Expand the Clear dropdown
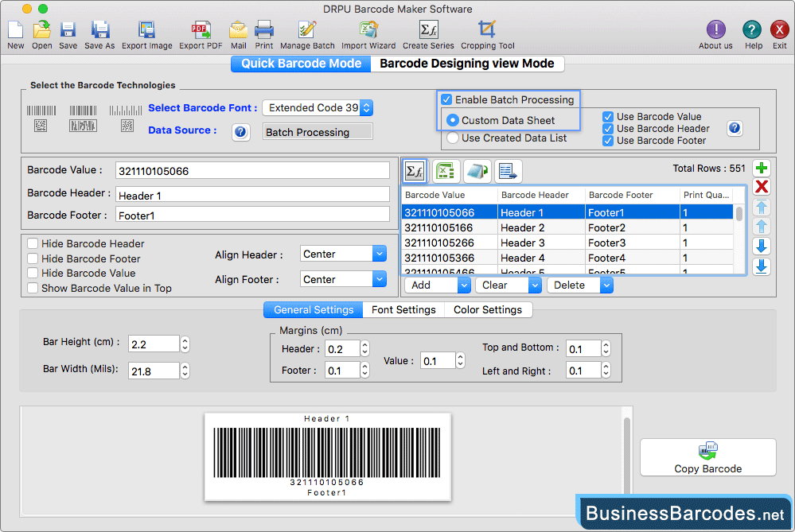The width and height of the screenshot is (795, 532). (535, 285)
